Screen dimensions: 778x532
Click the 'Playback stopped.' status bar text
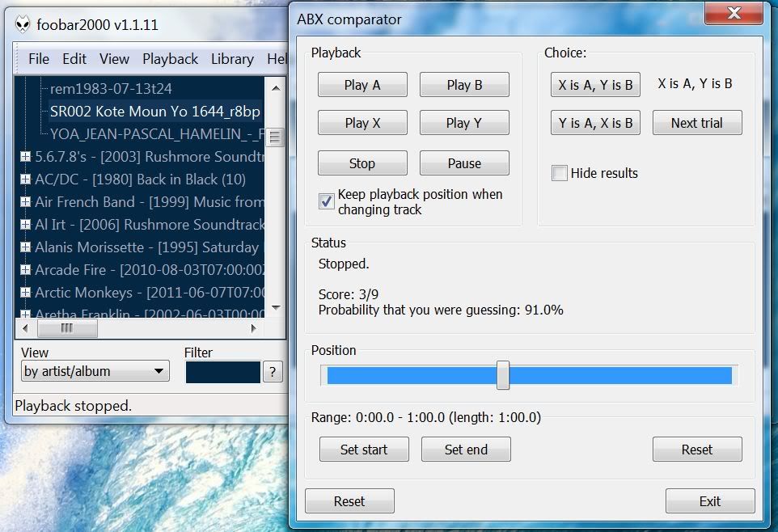pos(74,406)
